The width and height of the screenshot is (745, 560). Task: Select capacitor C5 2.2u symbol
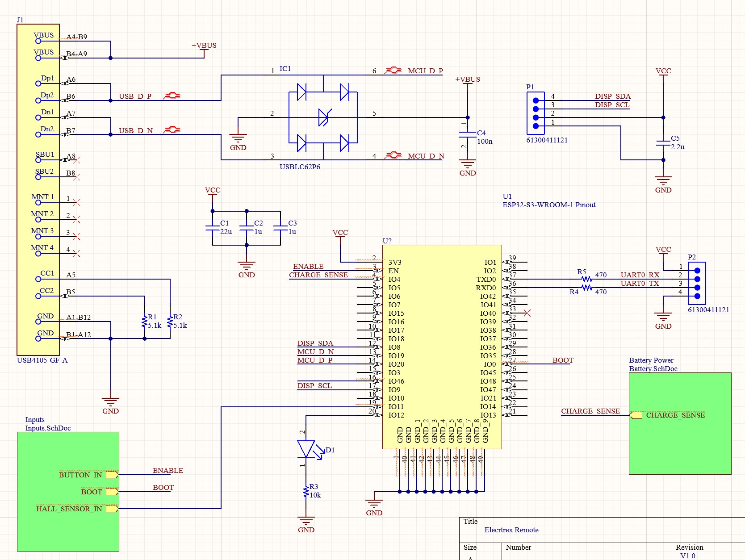click(663, 143)
